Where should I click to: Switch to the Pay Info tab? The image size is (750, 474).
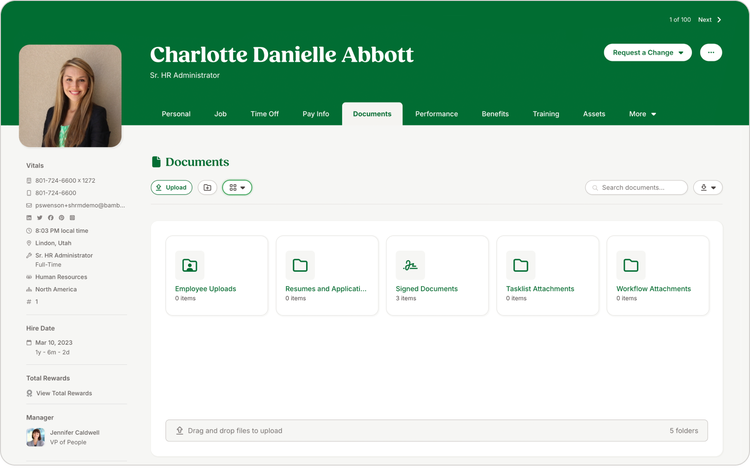pyautogui.click(x=316, y=114)
